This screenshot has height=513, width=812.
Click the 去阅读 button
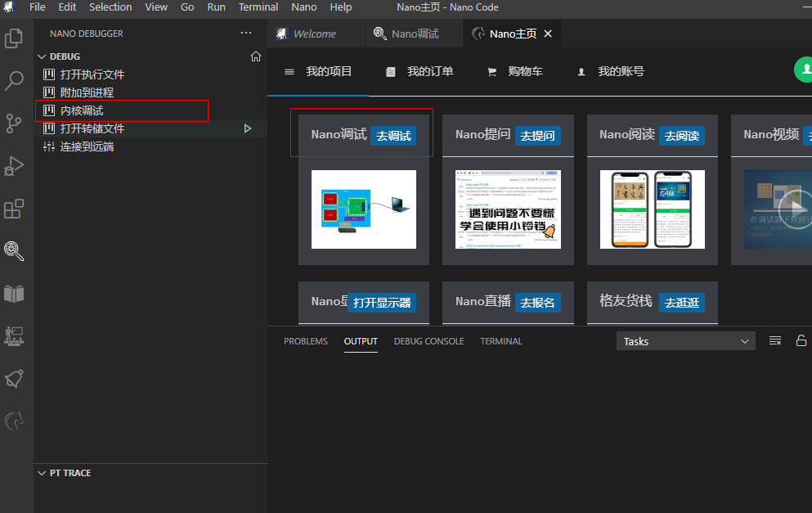(682, 136)
